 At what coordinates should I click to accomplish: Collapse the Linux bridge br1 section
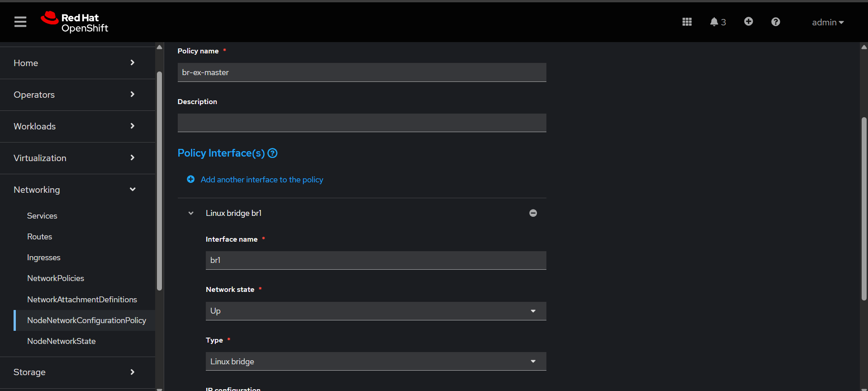point(191,213)
